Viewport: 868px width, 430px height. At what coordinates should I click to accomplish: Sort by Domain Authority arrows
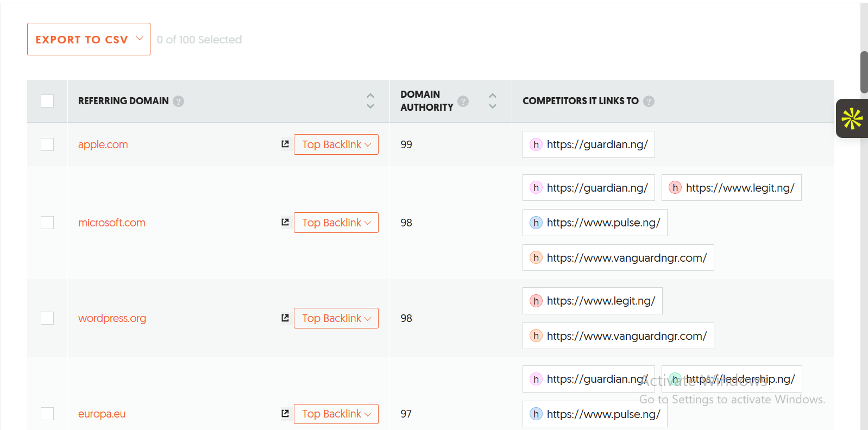493,101
